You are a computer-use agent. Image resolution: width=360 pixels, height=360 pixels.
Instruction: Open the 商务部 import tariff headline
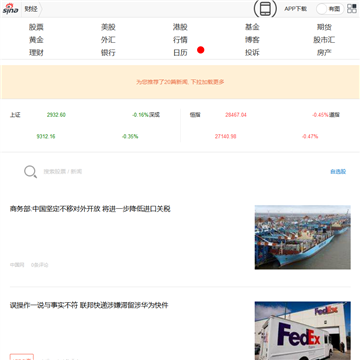(x=90, y=209)
